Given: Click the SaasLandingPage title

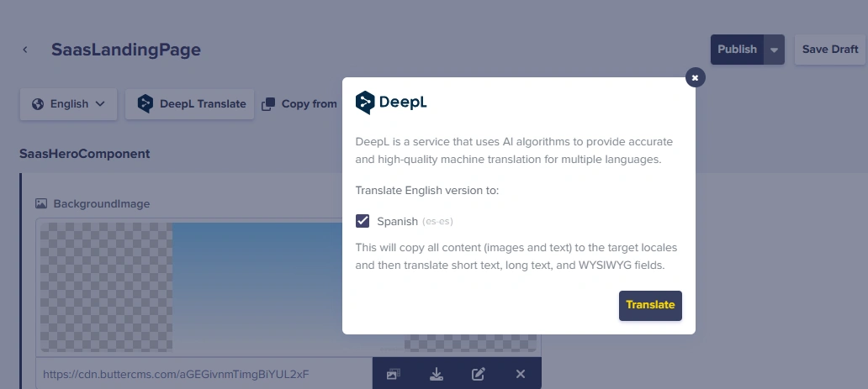Looking at the screenshot, I should tap(126, 50).
